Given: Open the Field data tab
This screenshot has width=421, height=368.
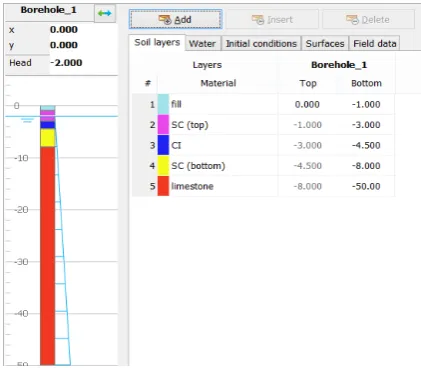Looking at the screenshot, I should pos(375,44).
